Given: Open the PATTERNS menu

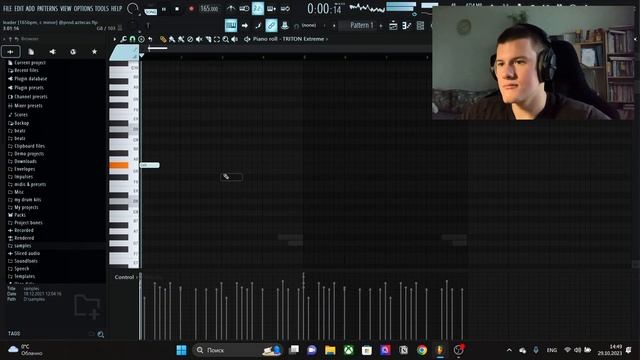Looking at the screenshot, I should click(48, 8).
